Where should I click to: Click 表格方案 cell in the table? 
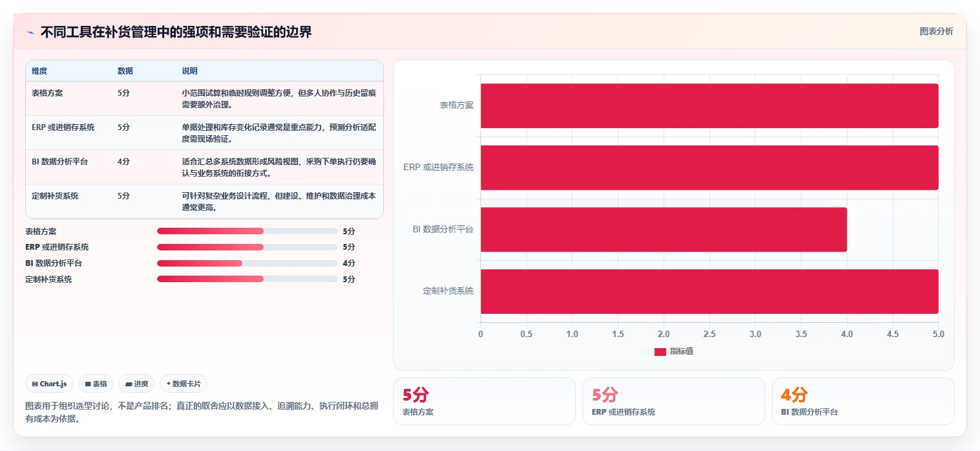coord(47,93)
